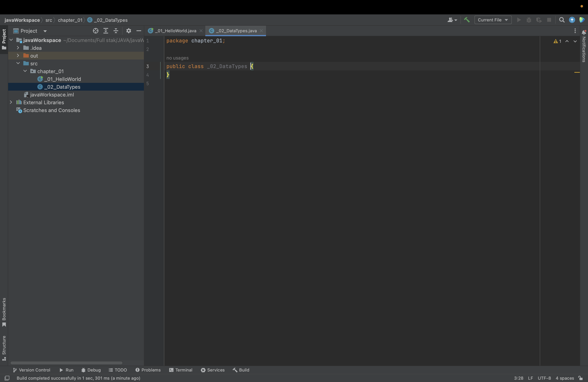Click the Search Everywhere magnifier icon
This screenshot has height=382, width=588.
click(x=562, y=20)
